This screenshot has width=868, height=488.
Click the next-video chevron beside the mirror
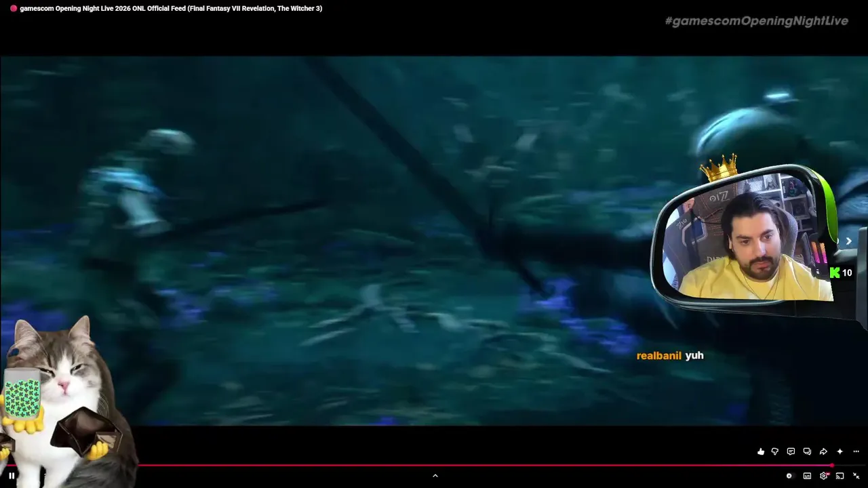point(848,241)
